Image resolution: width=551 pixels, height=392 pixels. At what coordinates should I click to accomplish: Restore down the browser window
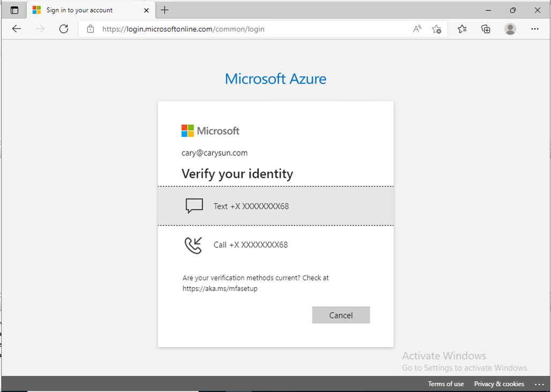tap(512, 10)
